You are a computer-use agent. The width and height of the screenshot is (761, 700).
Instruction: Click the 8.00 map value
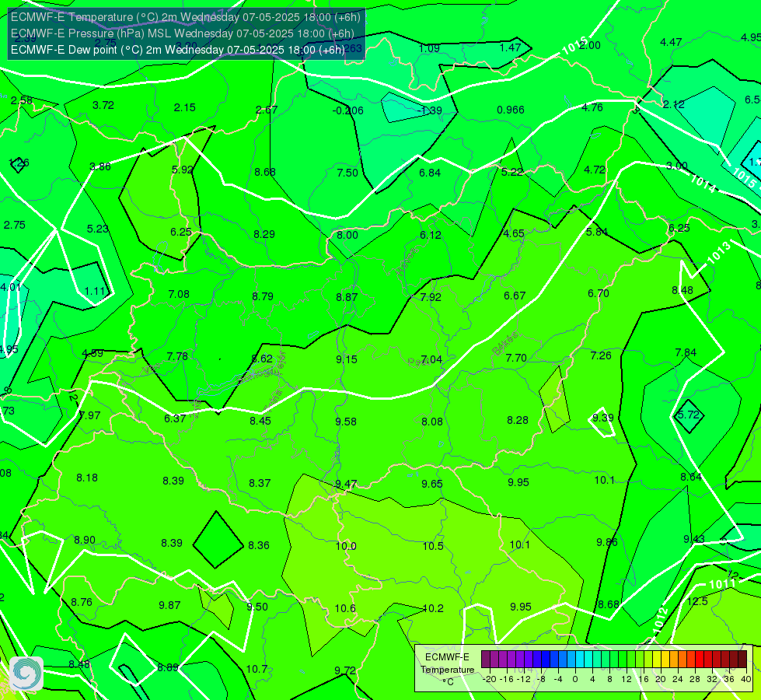(347, 235)
